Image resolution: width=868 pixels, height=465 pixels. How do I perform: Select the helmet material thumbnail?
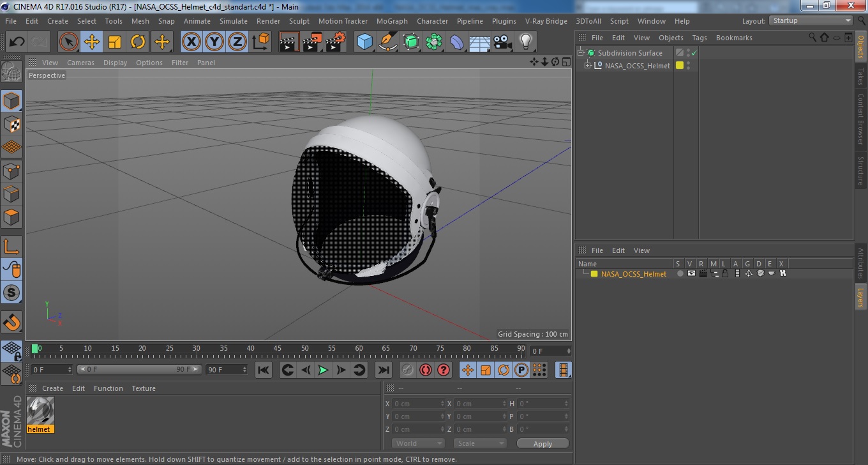40,411
